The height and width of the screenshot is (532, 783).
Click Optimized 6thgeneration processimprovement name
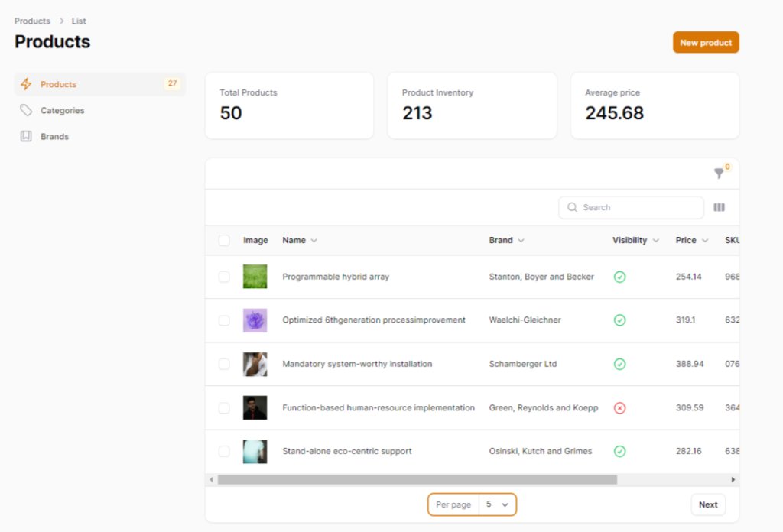(373, 320)
